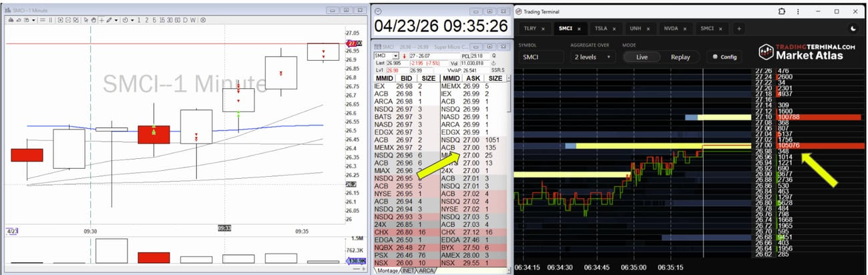Click the pencil drawing tool icon
This screenshot has height=275, width=868.
109,20
